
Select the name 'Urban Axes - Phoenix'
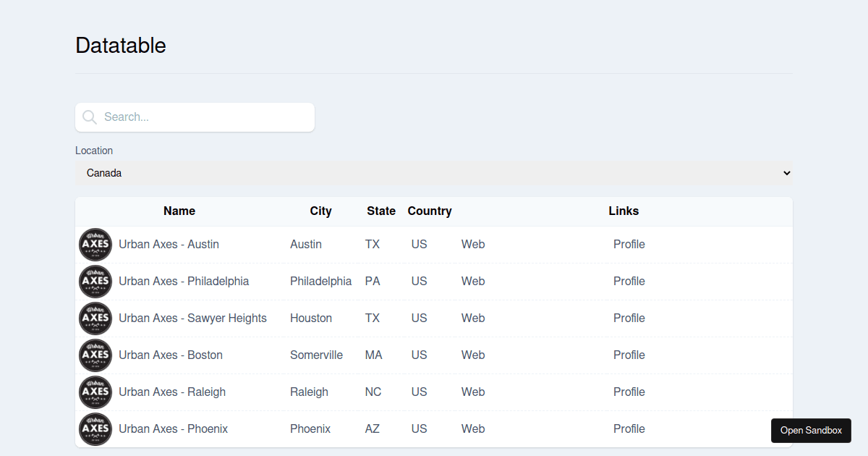173,429
